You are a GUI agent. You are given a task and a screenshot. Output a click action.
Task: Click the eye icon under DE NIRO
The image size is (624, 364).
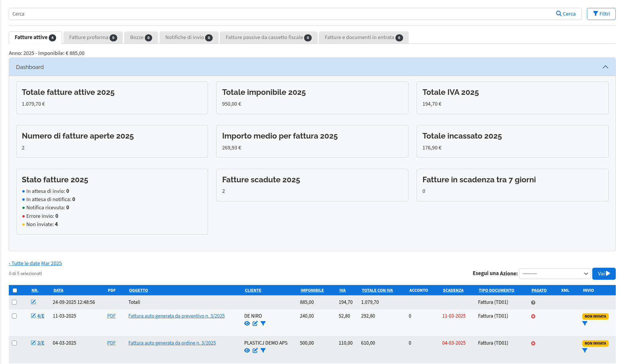pyautogui.click(x=247, y=323)
